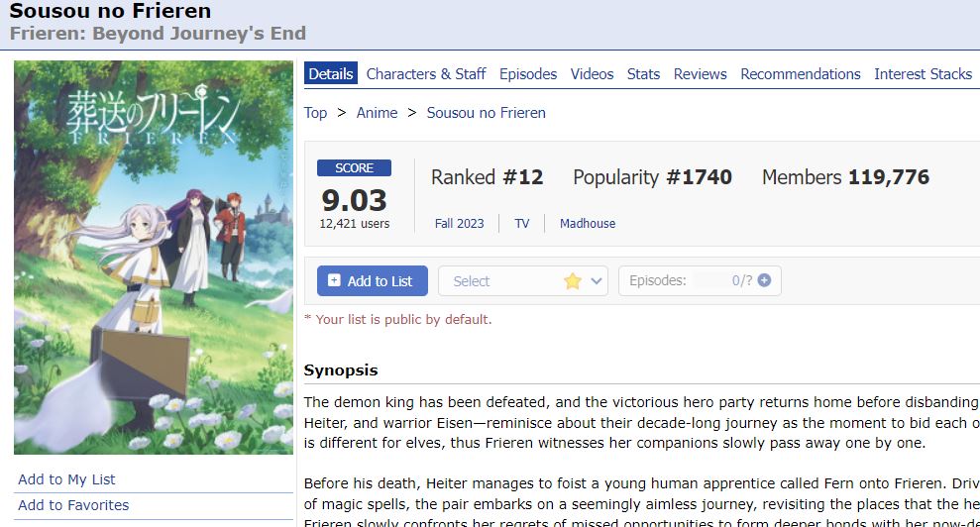
Task: View the Reviews tab
Action: point(700,73)
